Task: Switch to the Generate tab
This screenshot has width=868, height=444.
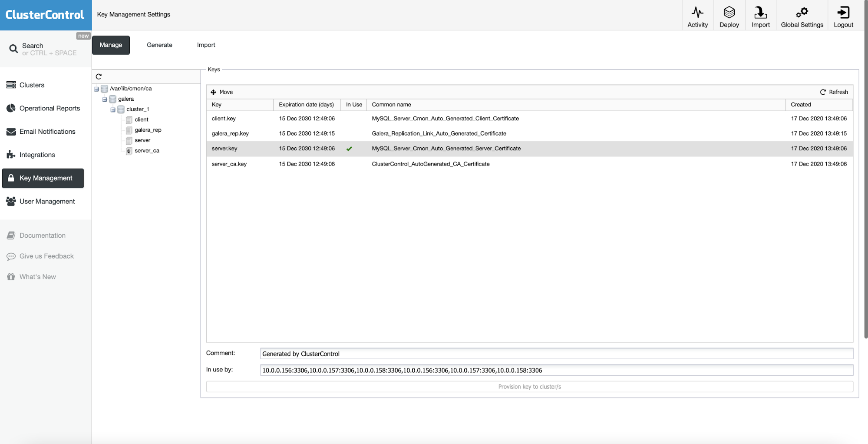Action: pyautogui.click(x=159, y=45)
